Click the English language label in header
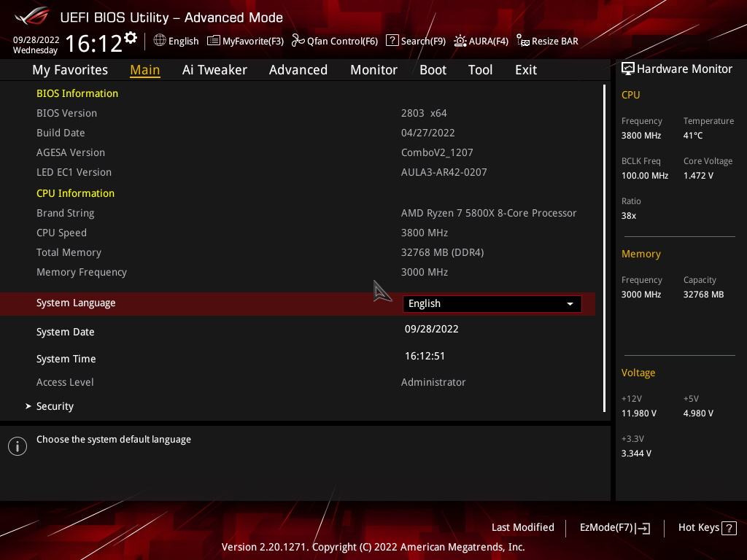Viewport: 747px width, 560px height. point(183,41)
